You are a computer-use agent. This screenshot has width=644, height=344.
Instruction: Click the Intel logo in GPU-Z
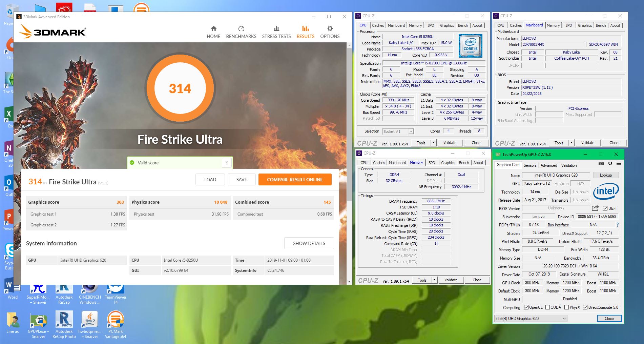[606, 191]
